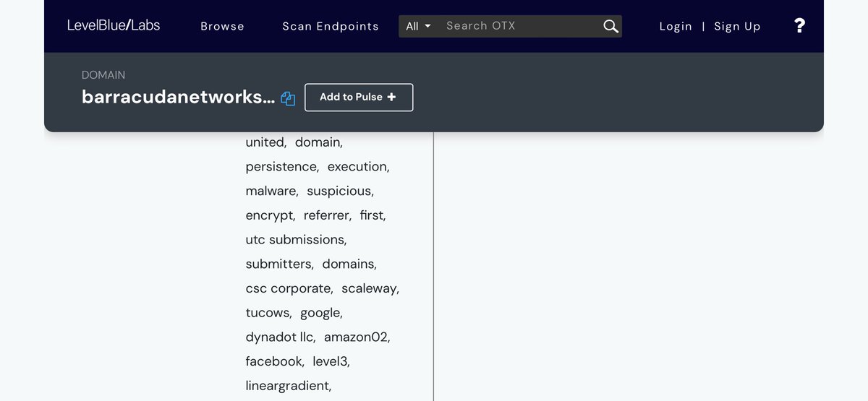This screenshot has width=868, height=401.
Task: Select the amazon02 tag
Action: pyautogui.click(x=356, y=337)
